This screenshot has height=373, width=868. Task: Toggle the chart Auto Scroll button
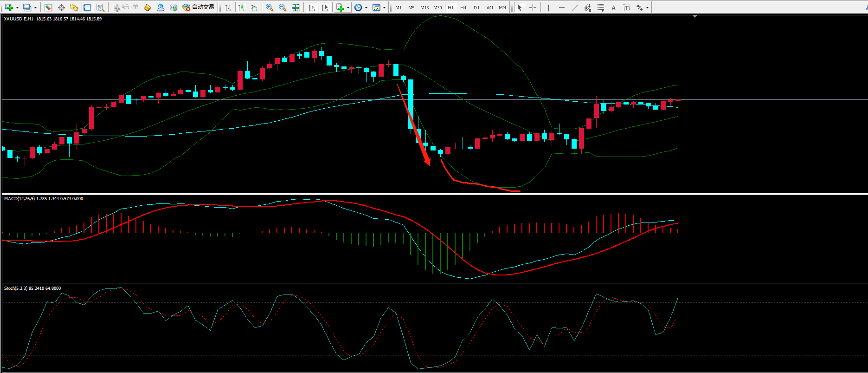(312, 7)
